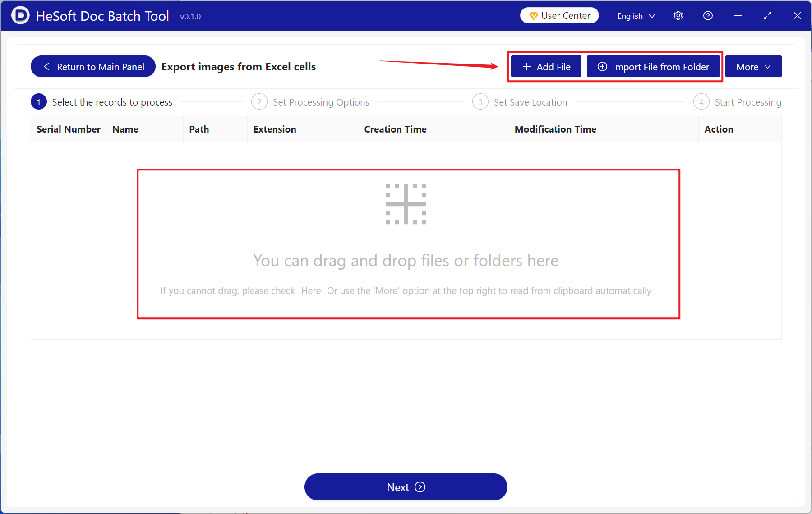Return to Main Panel

point(93,67)
